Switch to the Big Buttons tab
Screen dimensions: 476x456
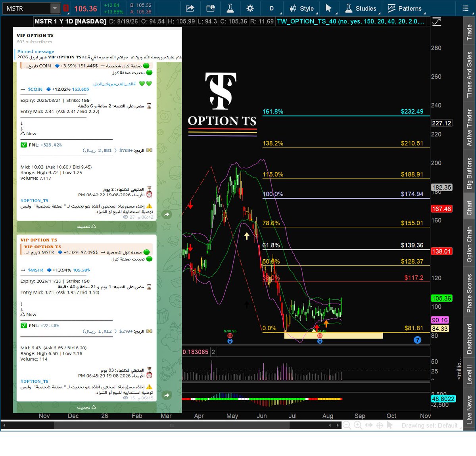(469, 173)
